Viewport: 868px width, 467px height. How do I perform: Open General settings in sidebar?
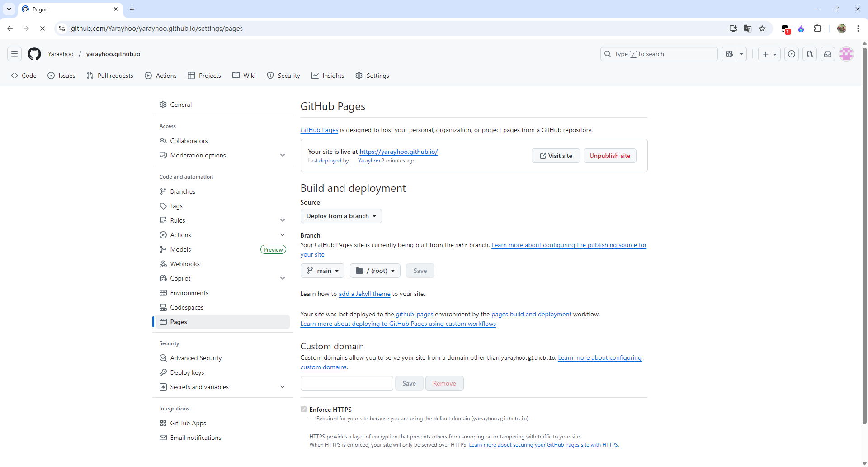tap(222, 105)
